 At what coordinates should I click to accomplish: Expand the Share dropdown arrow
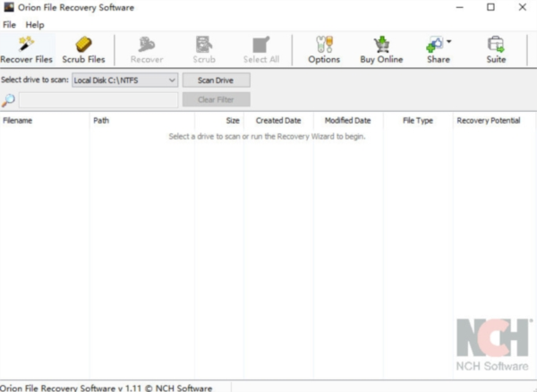(449, 42)
